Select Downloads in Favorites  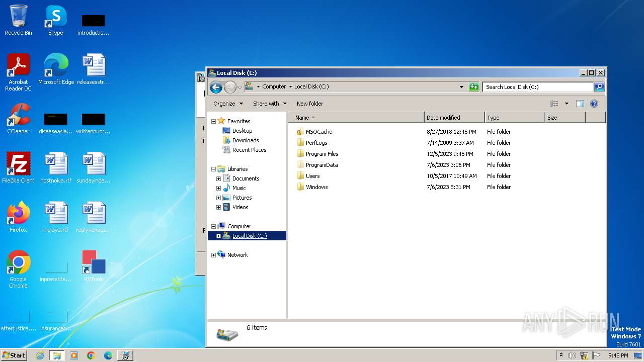(x=246, y=140)
